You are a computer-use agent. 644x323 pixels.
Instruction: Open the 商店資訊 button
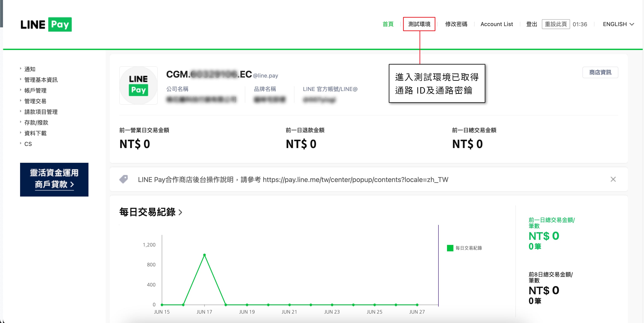[x=600, y=72]
